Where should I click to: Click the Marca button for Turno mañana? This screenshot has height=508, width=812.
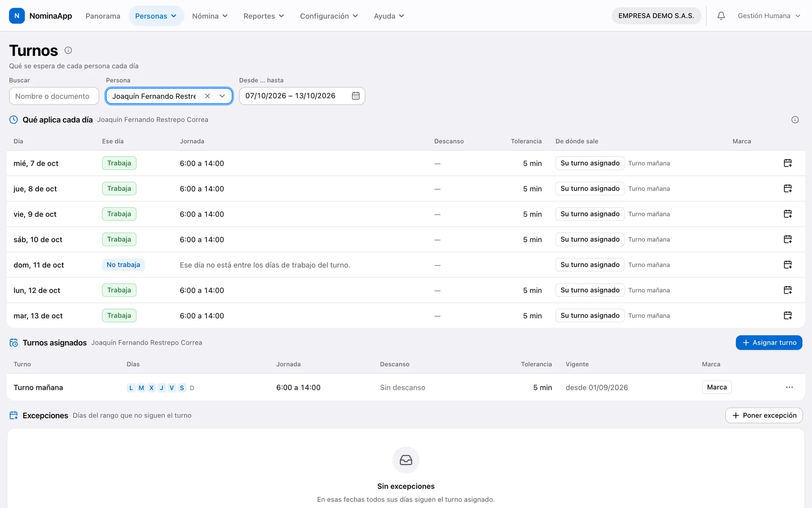(717, 387)
